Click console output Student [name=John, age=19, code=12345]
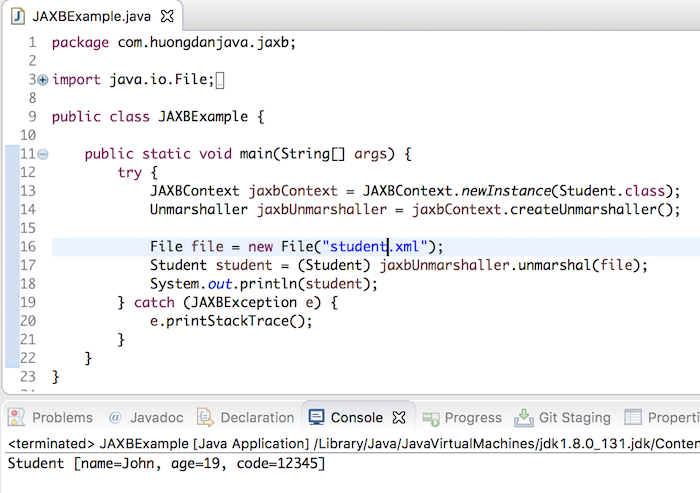The image size is (700, 493). [x=167, y=464]
